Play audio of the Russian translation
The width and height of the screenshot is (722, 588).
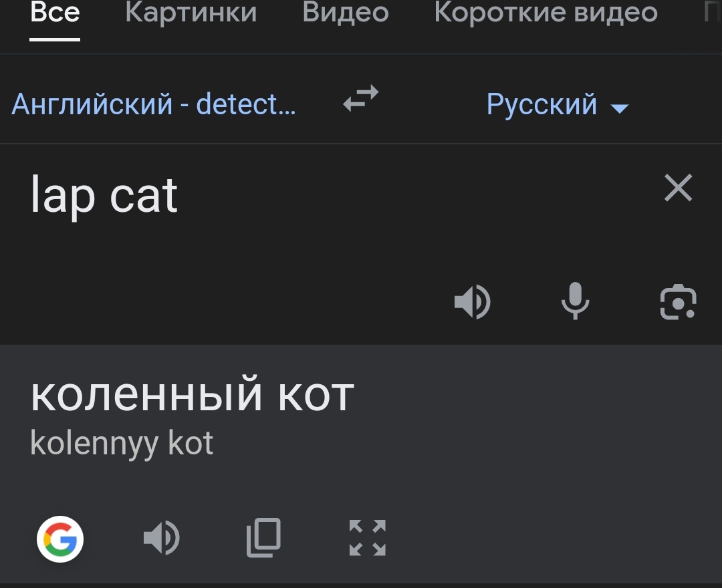tap(162, 537)
